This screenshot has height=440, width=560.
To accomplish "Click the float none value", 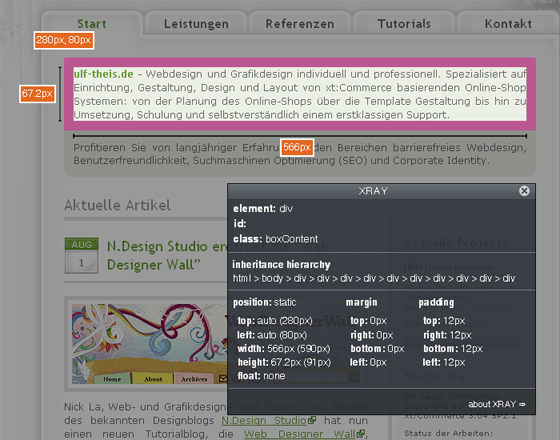I will [x=274, y=376].
